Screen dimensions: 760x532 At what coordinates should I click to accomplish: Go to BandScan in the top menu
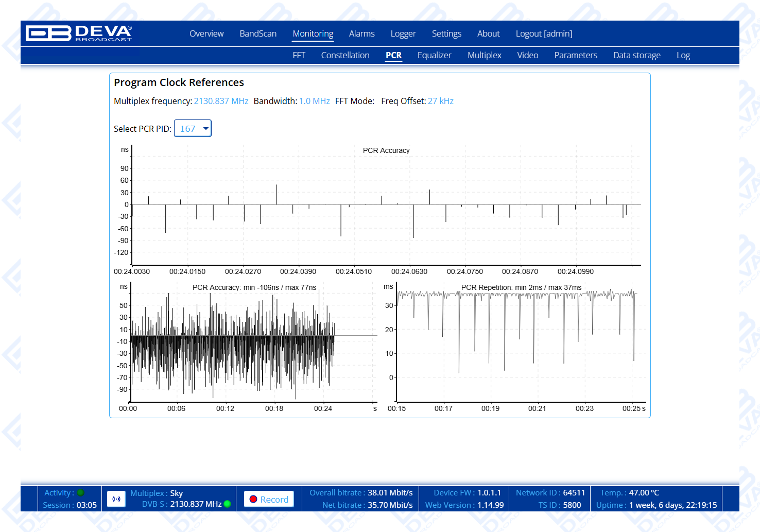(258, 34)
